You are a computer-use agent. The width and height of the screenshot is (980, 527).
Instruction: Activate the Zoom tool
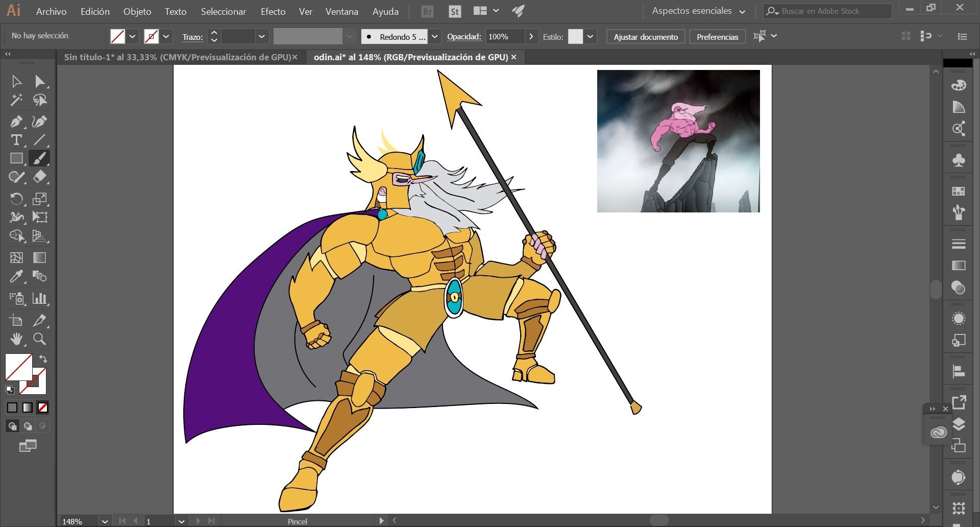click(x=39, y=339)
